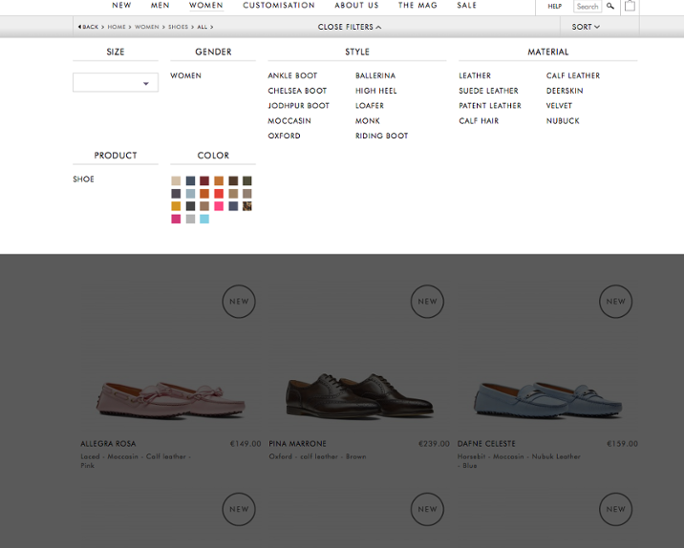The height and width of the screenshot is (548, 684).
Task: Open the shopping bag icon
Action: coord(629,6)
